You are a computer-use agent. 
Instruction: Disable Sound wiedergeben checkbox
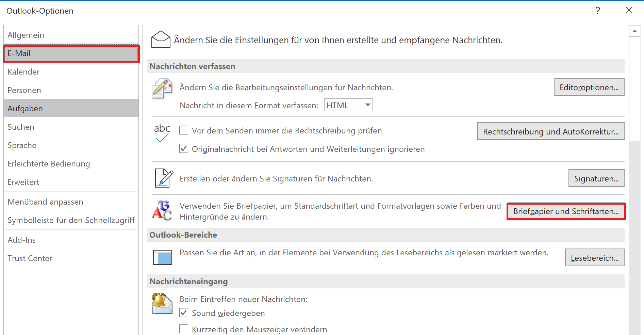184,313
